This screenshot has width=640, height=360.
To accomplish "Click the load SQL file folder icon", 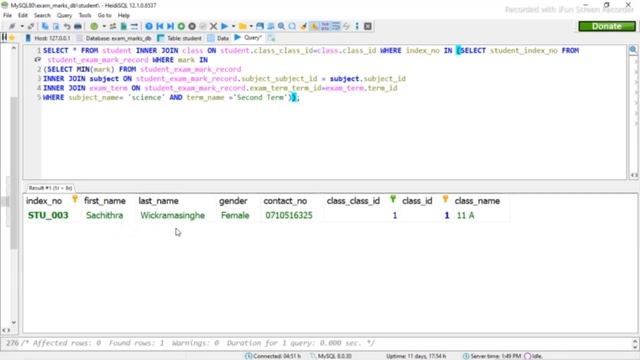I will coord(243,26).
